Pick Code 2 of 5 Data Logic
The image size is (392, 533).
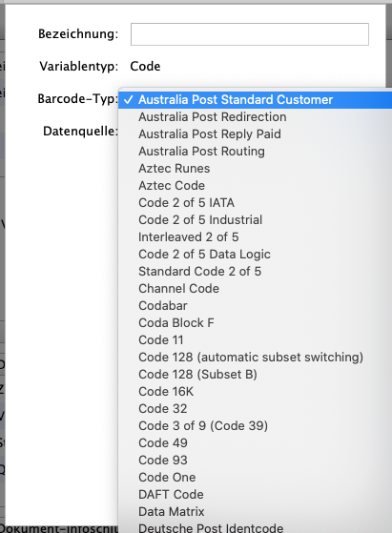[x=255, y=255]
